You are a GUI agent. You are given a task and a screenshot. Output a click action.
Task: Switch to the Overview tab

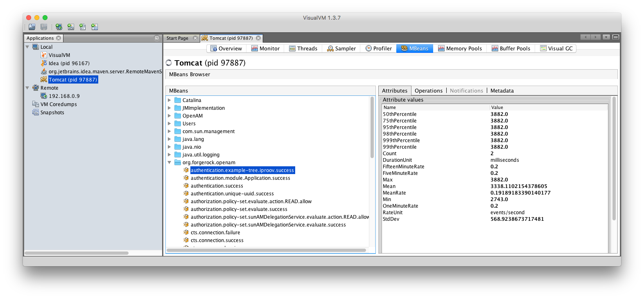[x=226, y=48]
